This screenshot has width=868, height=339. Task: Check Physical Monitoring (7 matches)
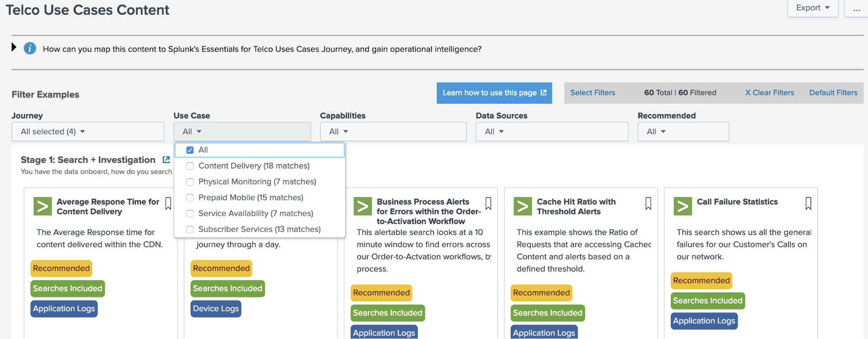(190, 182)
